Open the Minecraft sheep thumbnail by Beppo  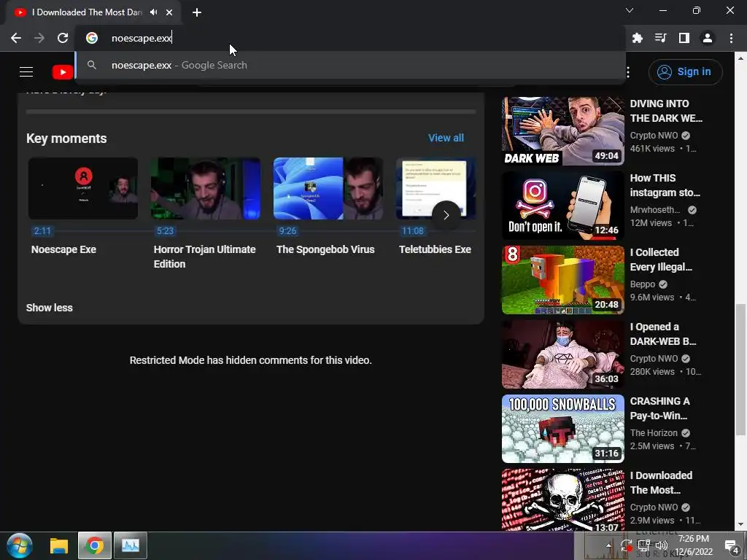click(x=562, y=280)
